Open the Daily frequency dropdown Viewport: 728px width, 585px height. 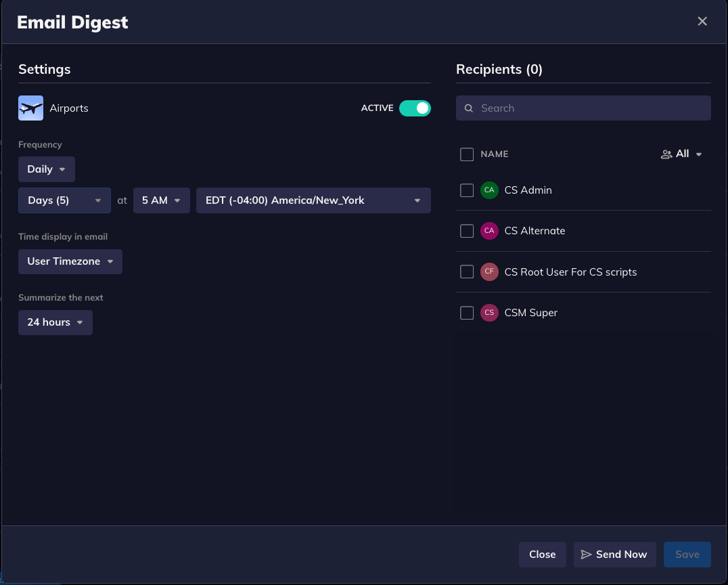point(47,169)
